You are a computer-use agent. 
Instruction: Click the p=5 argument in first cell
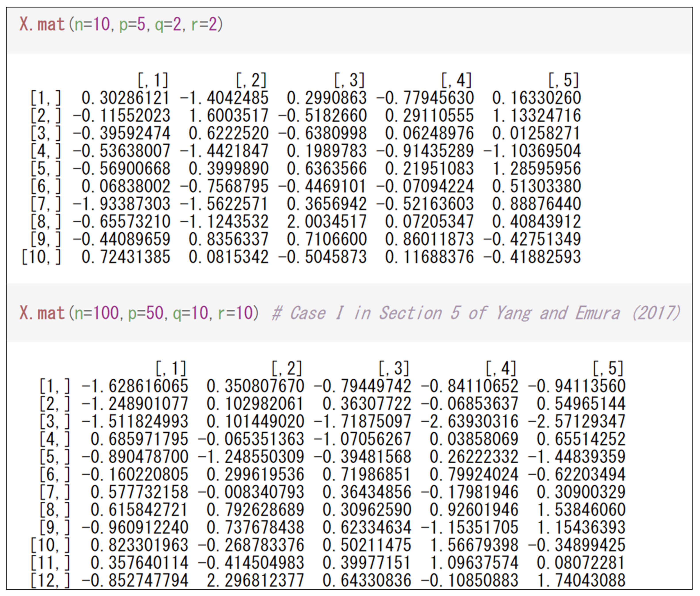(x=132, y=25)
